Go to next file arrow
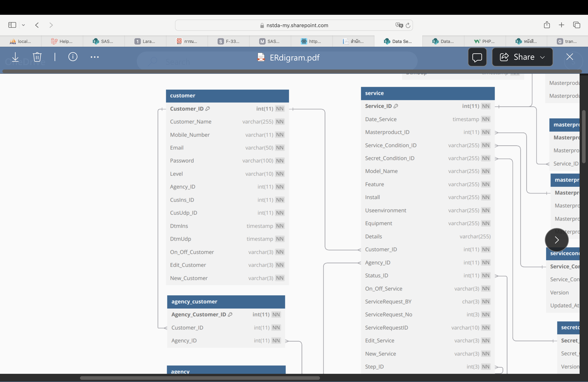This screenshot has width=588, height=382. (556, 240)
